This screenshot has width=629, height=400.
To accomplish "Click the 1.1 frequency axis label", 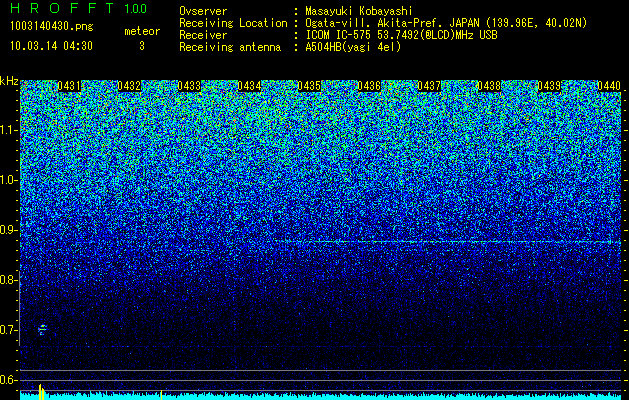I will pos(8,130).
